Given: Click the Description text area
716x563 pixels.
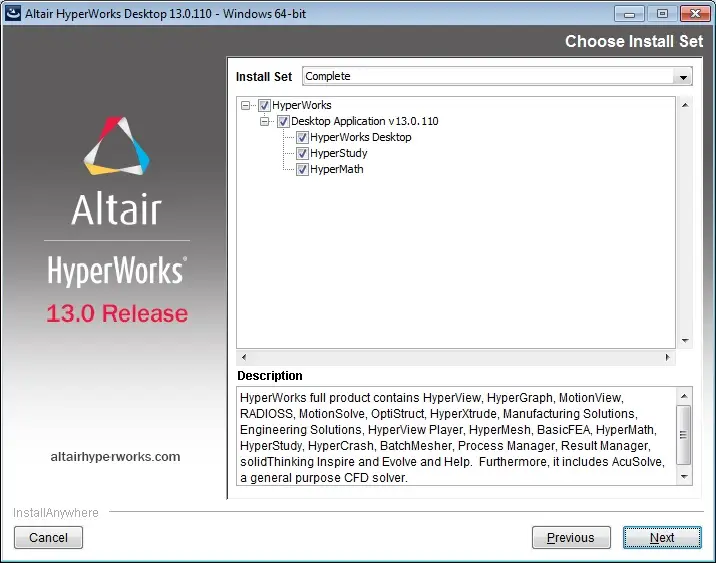Looking at the screenshot, I should point(457,437).
